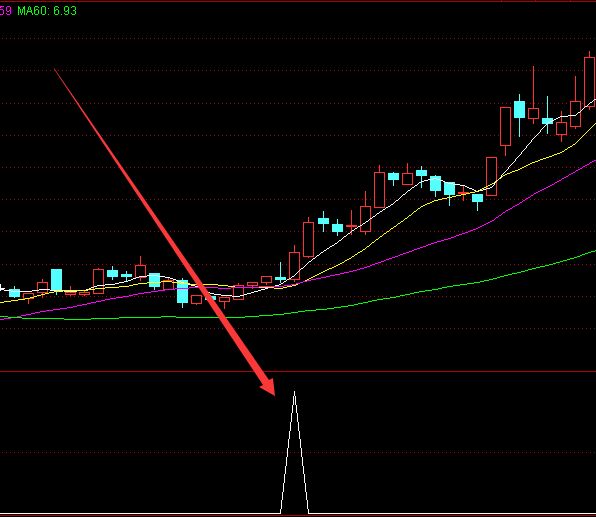Click the red arrow's arrowhead
Screen dimensions: 596x517
coord(269,387)
